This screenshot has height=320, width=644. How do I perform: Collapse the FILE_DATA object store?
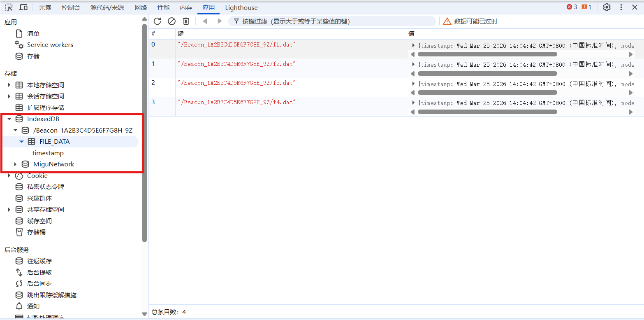pyautogui.click(x=22, y=142)
